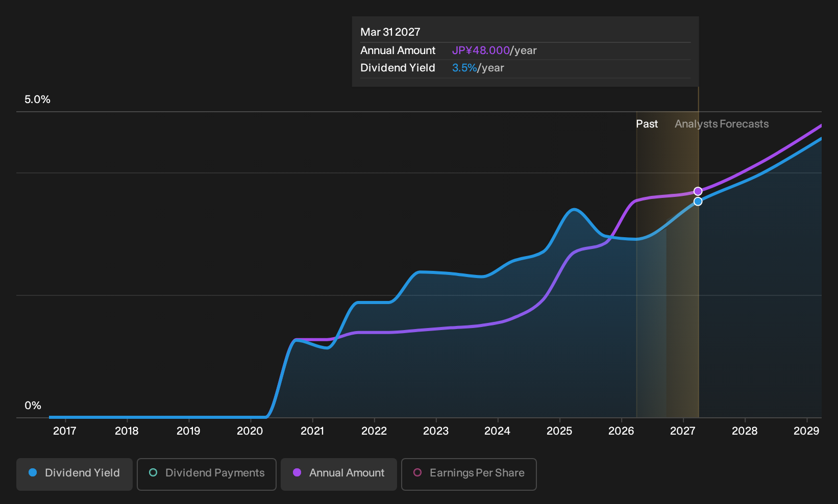Click the Mar 31 2027 tooltip date
The width and height of the screenshot is (838, 504).
[x=390, y=32]
